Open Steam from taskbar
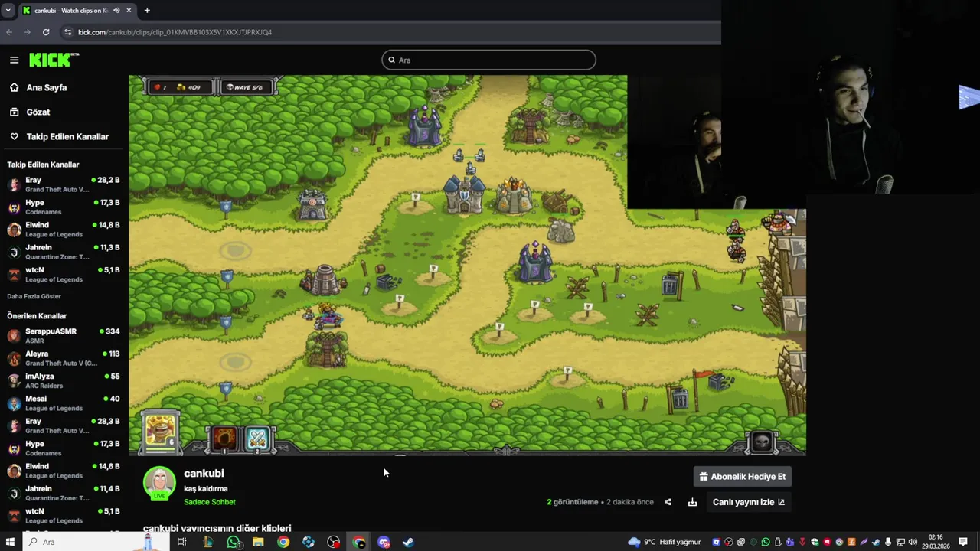The height and width of the screenshot is (551, 980). point(408,542)
